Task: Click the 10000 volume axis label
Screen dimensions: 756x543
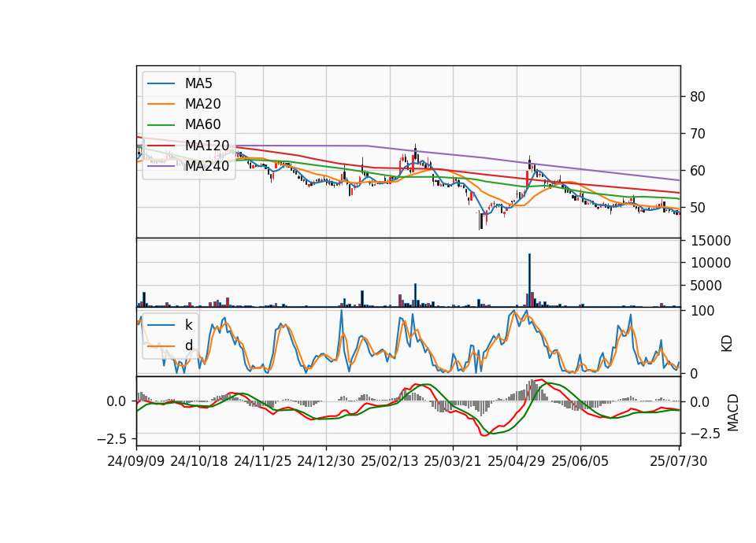Action: [710, 263]
